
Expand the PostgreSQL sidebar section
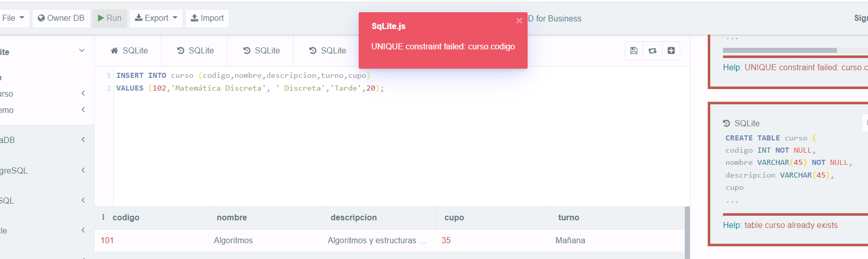pos(83,170)
